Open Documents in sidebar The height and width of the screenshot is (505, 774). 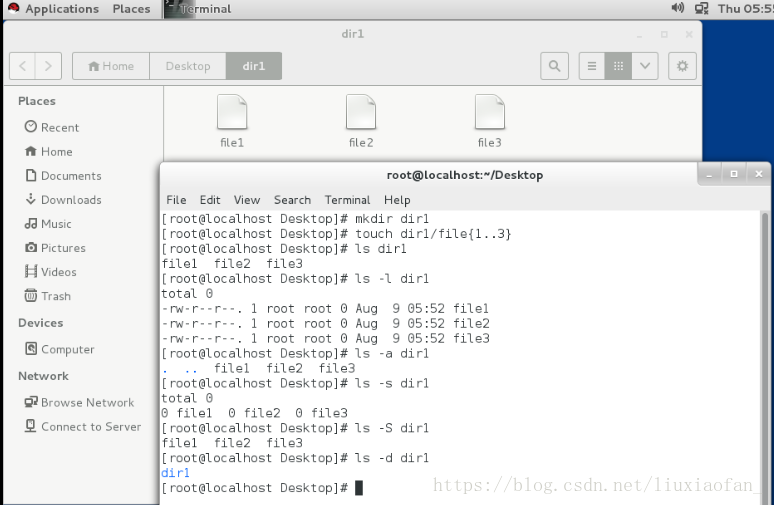tap(63, 176)
